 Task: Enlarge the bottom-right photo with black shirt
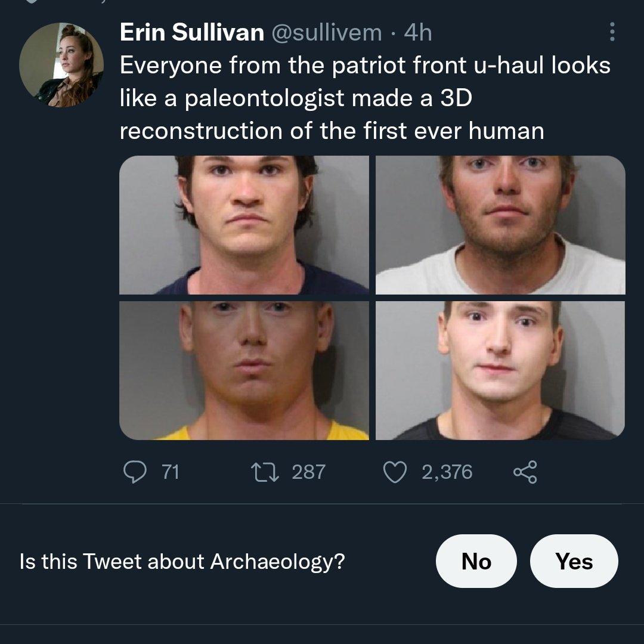500,370
